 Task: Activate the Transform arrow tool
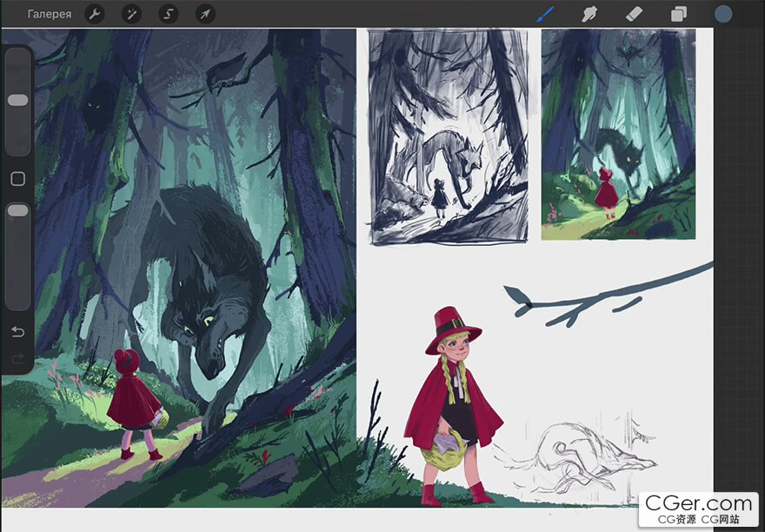tap(205, 14)
